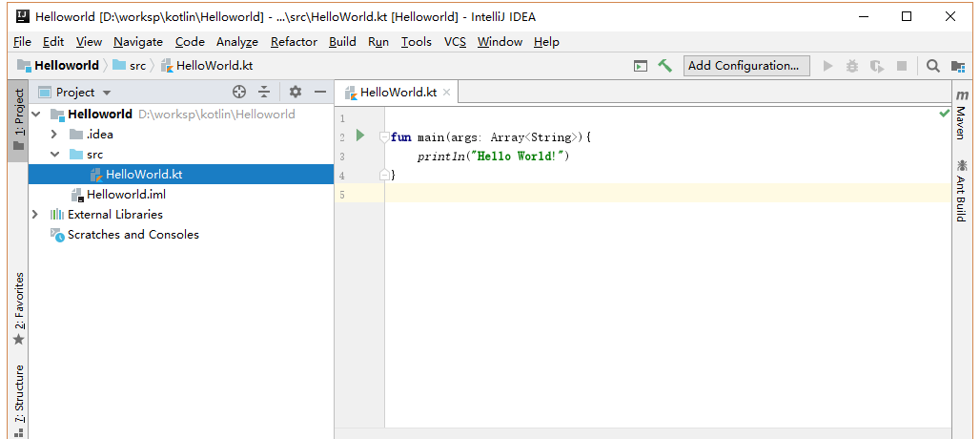Open Search Everywhere magnifier icon
Screen dimensions: 980x439
pos(932,66)
